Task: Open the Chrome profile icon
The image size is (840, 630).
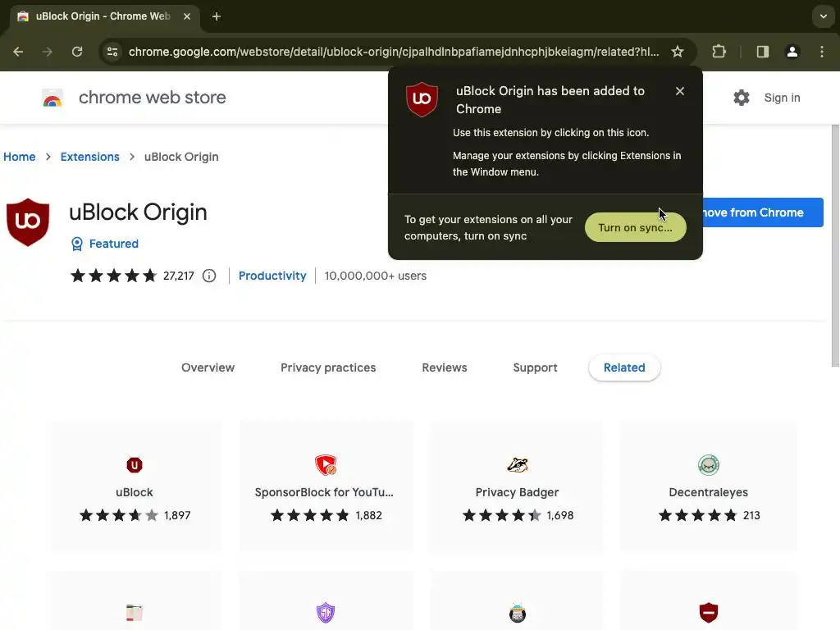Action: (x=792, y=52)
